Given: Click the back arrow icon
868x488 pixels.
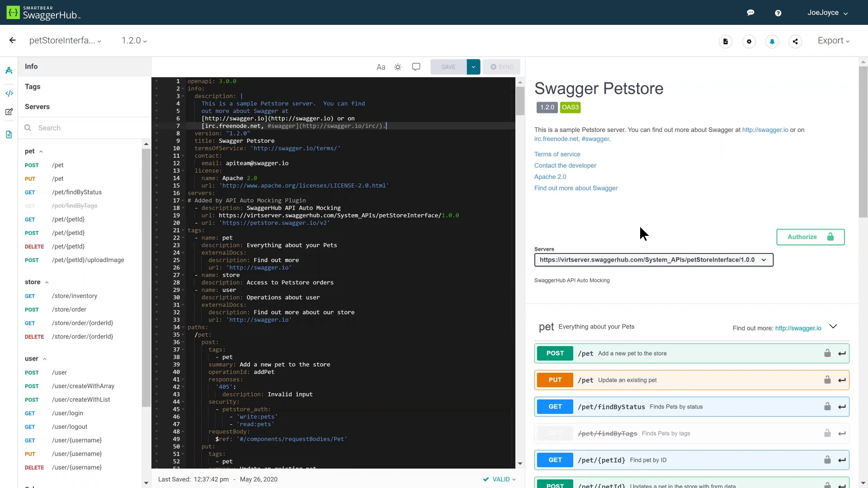Looking at the screenshot, I should (x=12, y=40).
